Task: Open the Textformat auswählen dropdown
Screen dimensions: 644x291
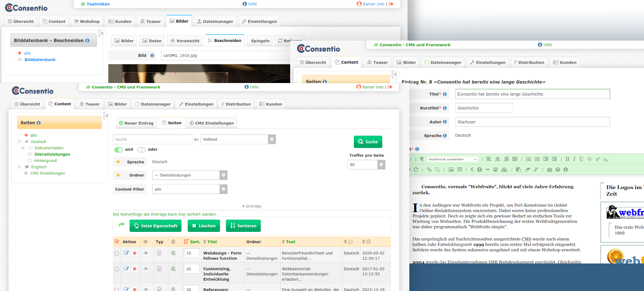Action: click(x=451, y=159)
